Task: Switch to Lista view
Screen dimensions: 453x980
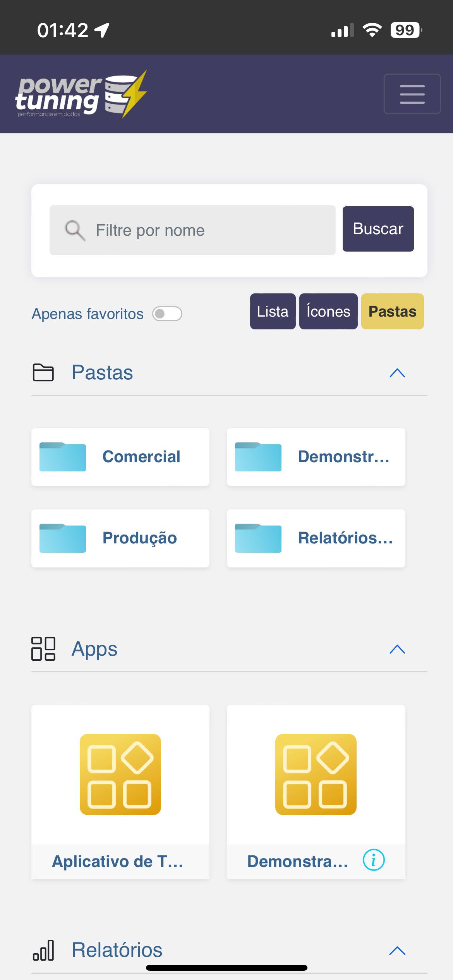Action: pos(273,312)
